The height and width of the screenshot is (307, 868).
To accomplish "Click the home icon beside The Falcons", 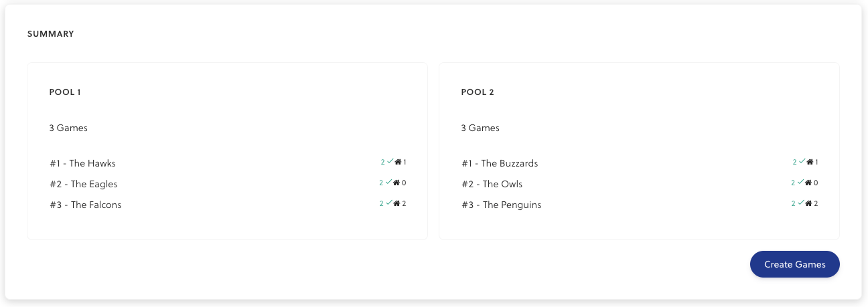I will (x=397, y=203).
